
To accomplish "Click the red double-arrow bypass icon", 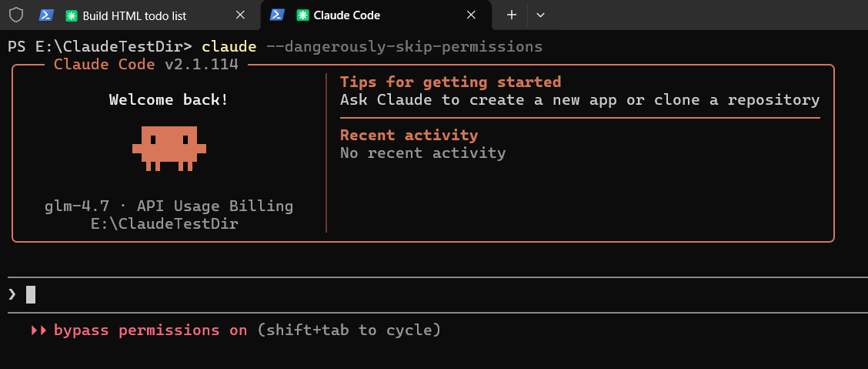I will 38,330.
